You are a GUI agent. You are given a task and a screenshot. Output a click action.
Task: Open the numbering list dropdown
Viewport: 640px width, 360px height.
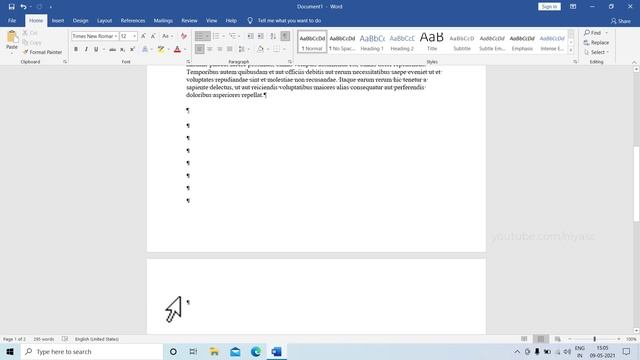pos(223,36)
